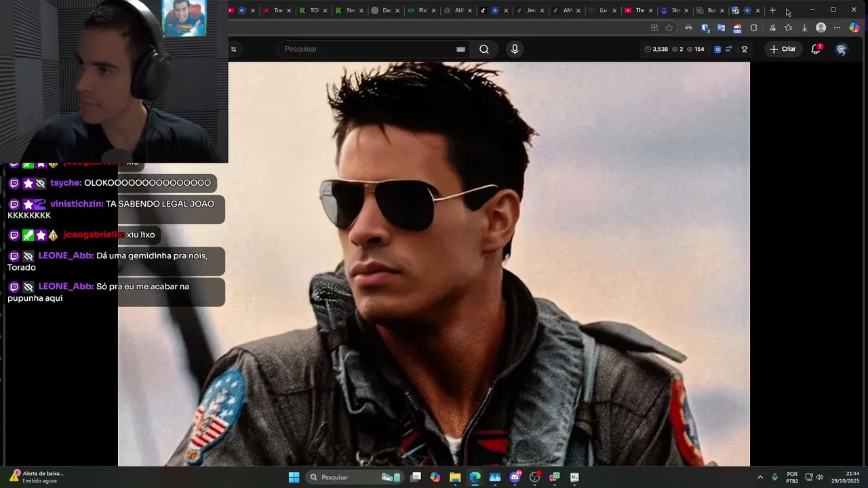Image resolution: width=868 pixels, height=488 pixels.
Task: Click the playlist lines icon near stats
Action: (x=729, y=49)
